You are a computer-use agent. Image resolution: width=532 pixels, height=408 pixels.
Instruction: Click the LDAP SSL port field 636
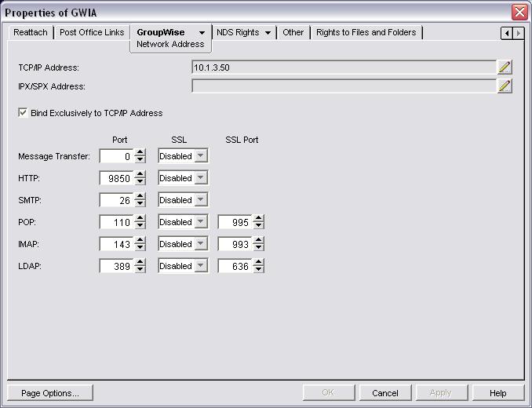pos(235,266)
